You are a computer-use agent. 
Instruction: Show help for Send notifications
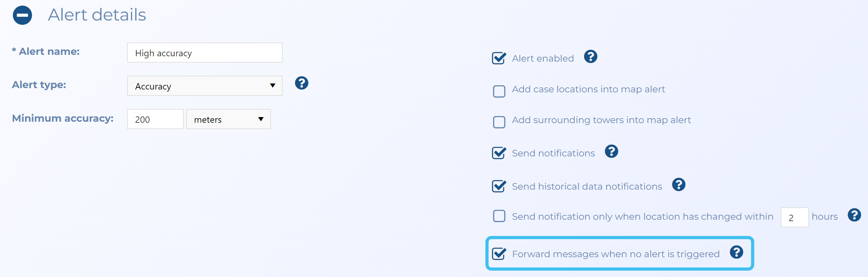[611, 151]
